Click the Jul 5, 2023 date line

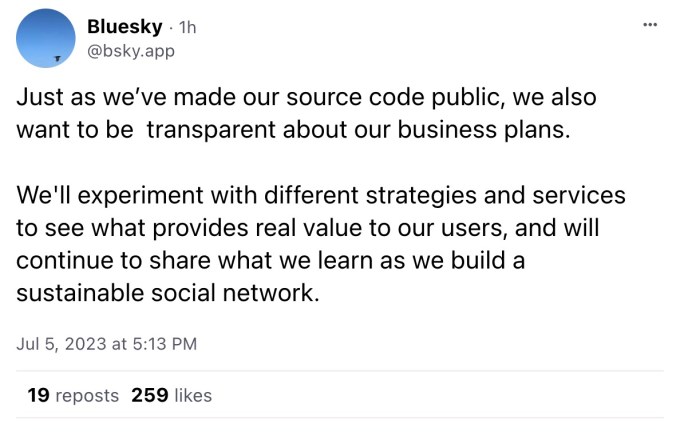(106, 343)
